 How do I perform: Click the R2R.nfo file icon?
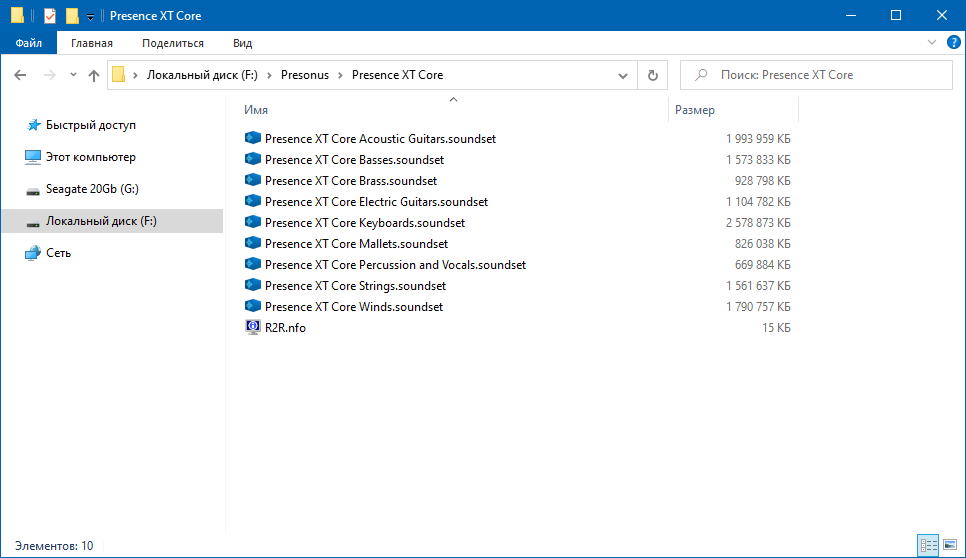click(x=253, y=327)
